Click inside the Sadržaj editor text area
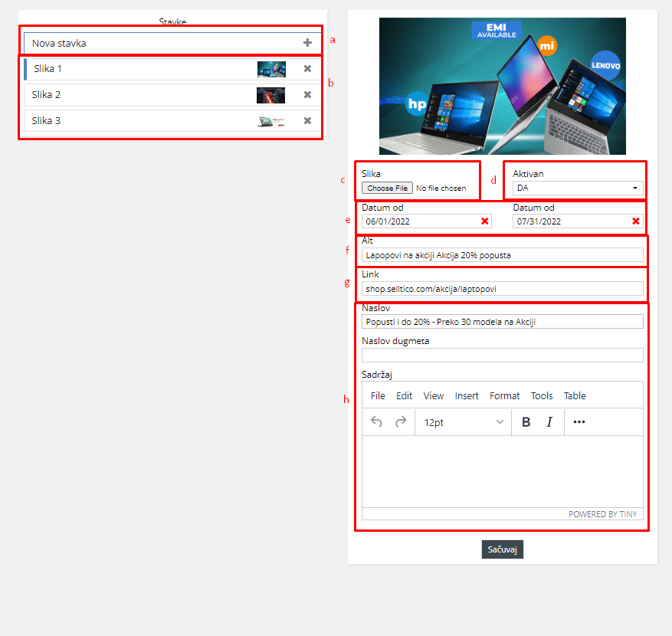672x636 pixels. coord(503,472)
